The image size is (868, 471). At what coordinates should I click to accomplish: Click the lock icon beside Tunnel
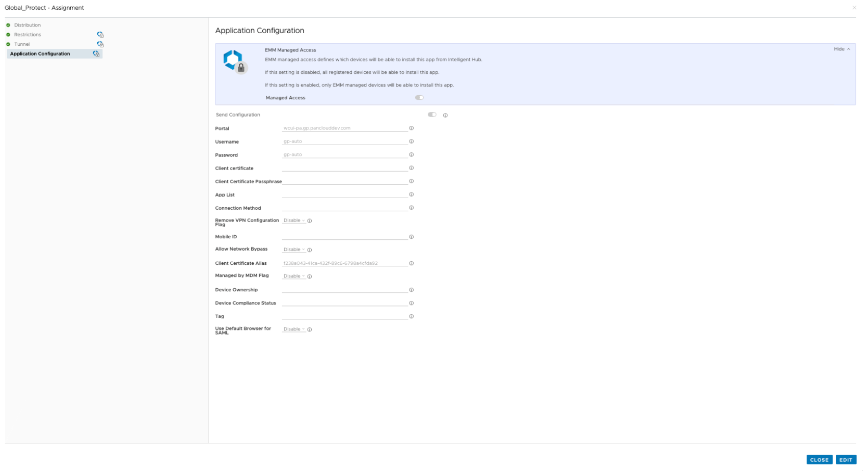point(100,44)
